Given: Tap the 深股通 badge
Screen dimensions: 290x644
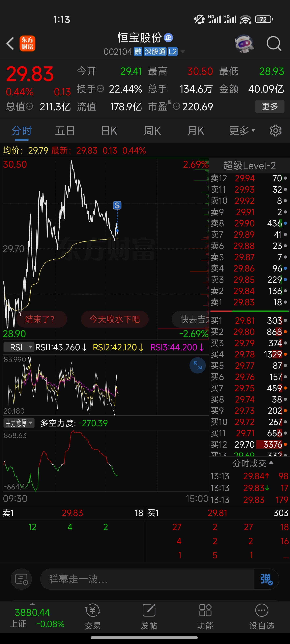Looking at the screenshot, I should pyautogui.click(x=155, y=52).
